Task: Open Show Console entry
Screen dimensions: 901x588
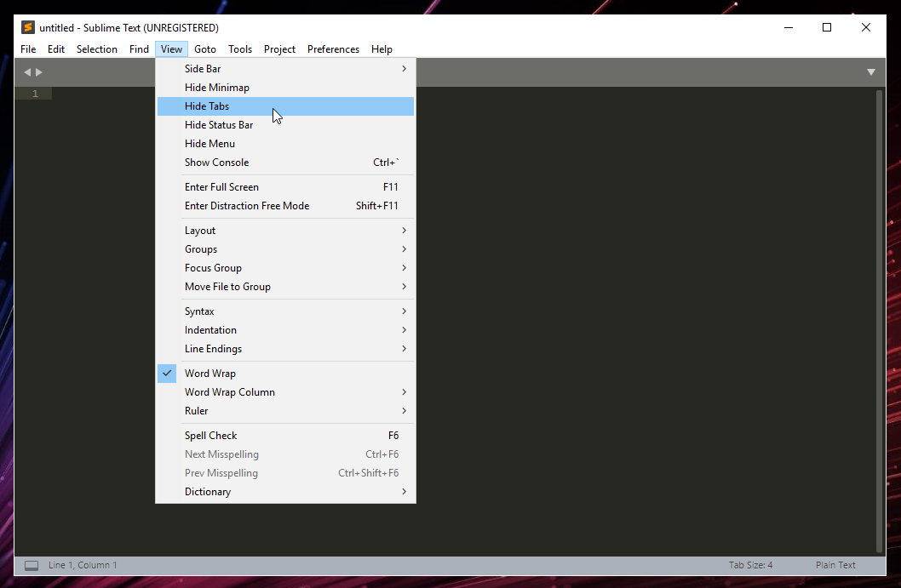Action: click(285, 163)
